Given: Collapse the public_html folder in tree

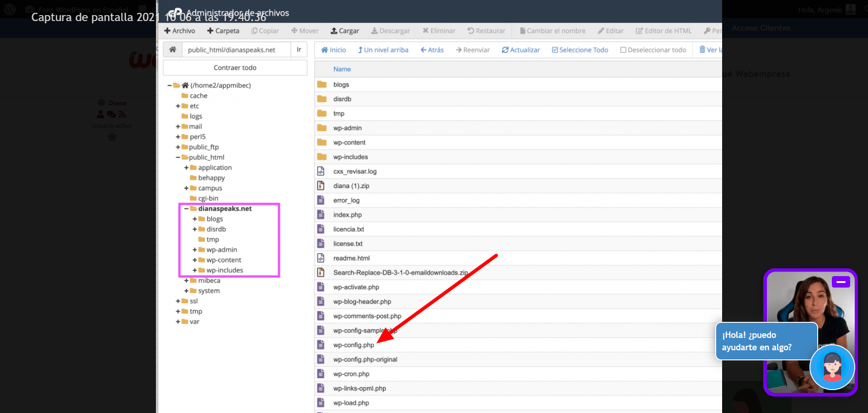Looking at the screenshot, I should click(178, 157).
